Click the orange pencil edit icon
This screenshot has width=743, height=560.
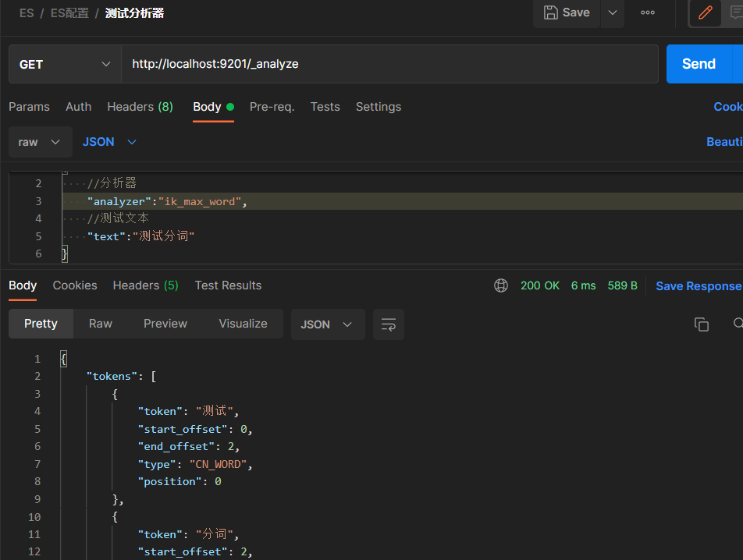coord(705,12)
